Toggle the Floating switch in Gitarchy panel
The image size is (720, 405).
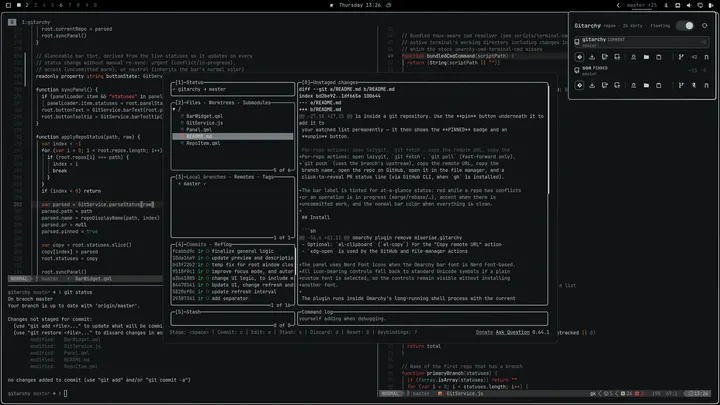click(685, 26)
